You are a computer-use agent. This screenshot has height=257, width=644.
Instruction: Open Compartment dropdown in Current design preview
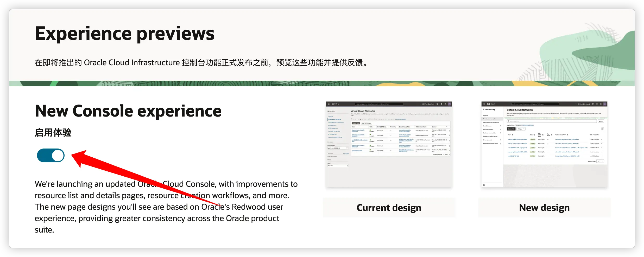click(x=338, y=148)
